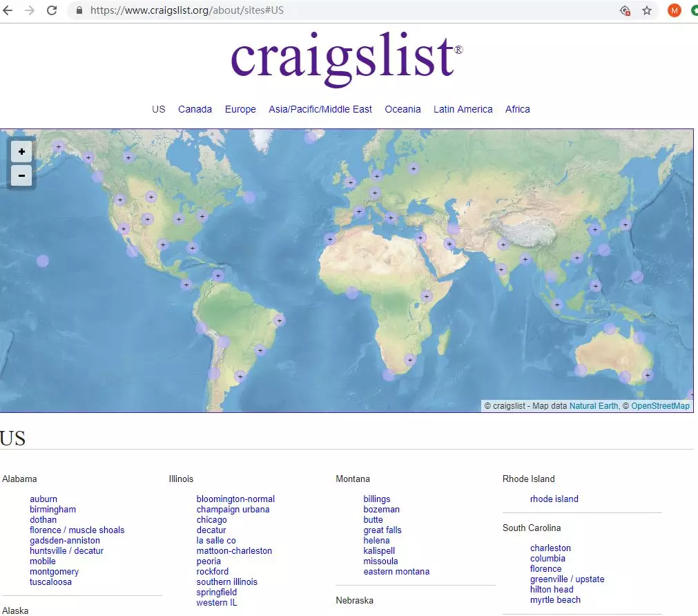Open the eastern montana link
The height and width of the screenshot is (616, 698).
pos(396,572)
